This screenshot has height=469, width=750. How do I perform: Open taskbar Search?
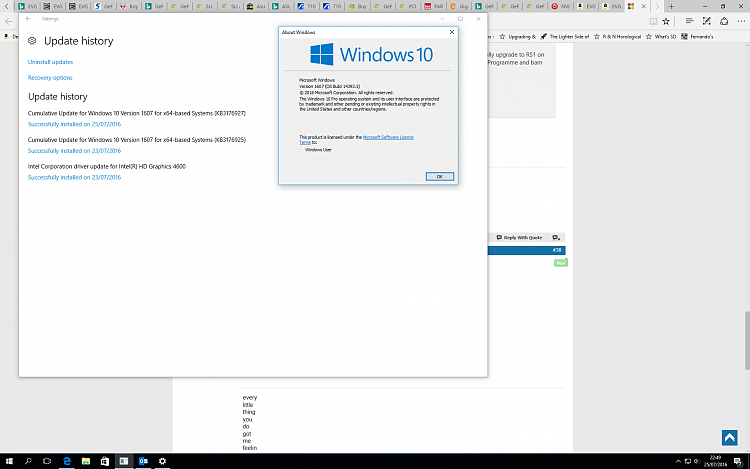28,461
